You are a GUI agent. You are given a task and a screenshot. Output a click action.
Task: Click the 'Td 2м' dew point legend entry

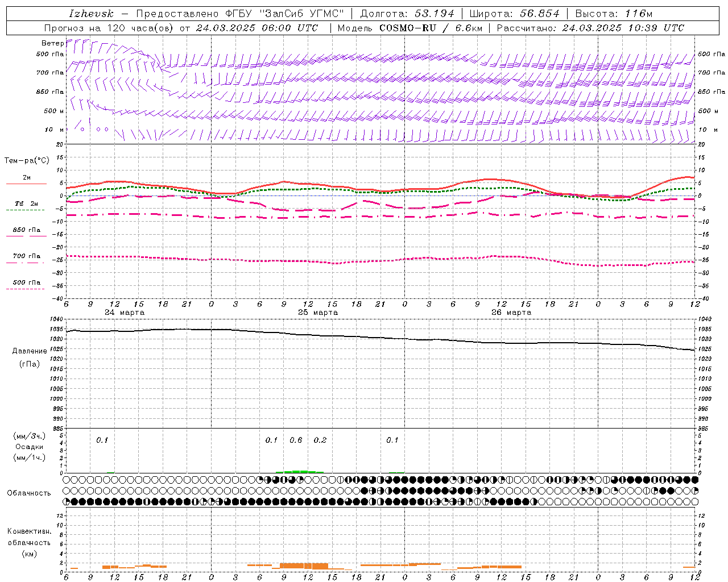coord(26,203)
